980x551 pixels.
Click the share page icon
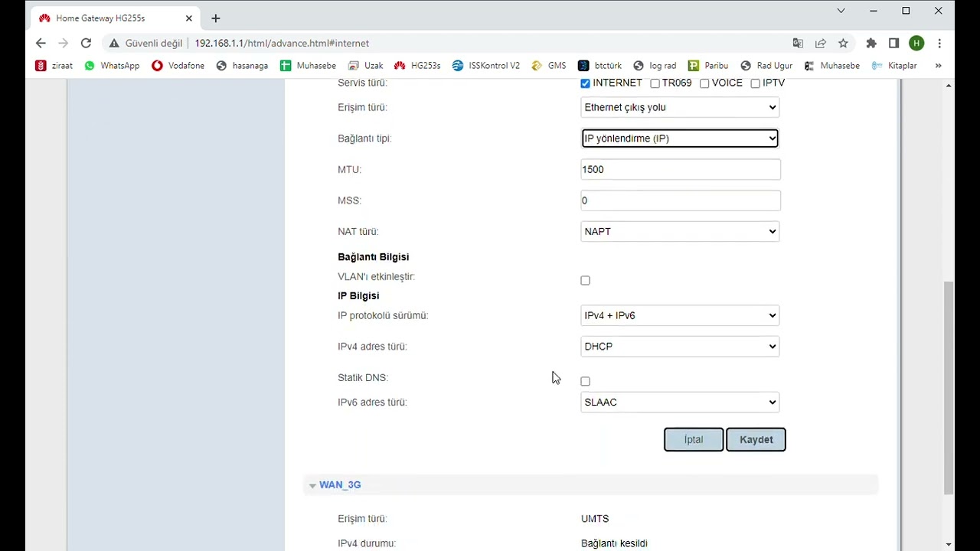[x=821, y=44]
